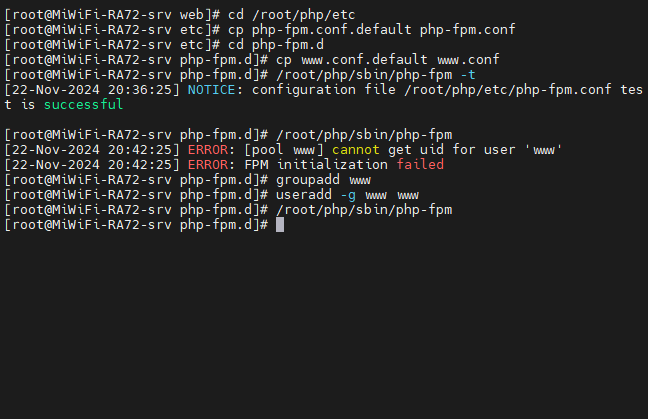Click the 'groupadd www' command text
Screen dimensions: 648x419
[324, 180]
